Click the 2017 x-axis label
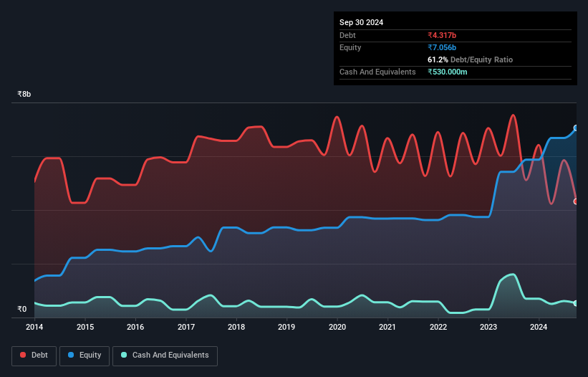The width and height of the screenshot is (588, 377). pyautogui.click(x=186, y=327)
